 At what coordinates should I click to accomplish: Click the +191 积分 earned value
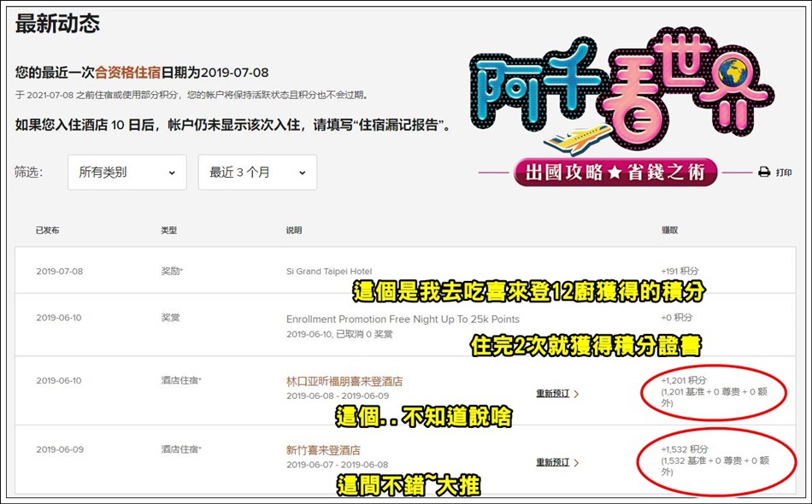pyautogui.click(x=680, y=271)
